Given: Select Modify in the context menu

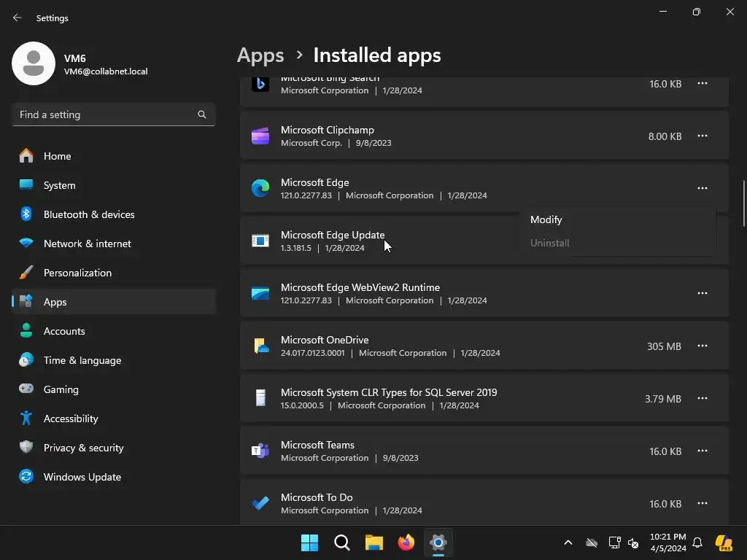Looking at the screenshot, I should (x=546, y=219).
